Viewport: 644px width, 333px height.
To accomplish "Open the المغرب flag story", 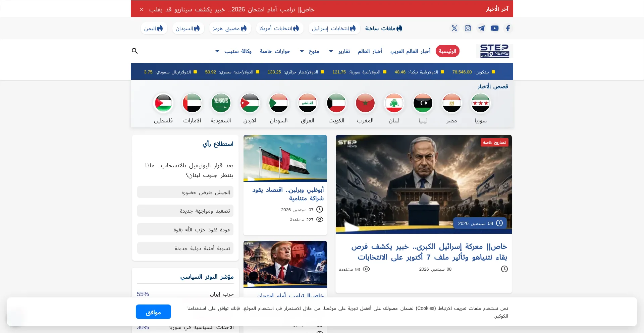I will click(365, 103).
